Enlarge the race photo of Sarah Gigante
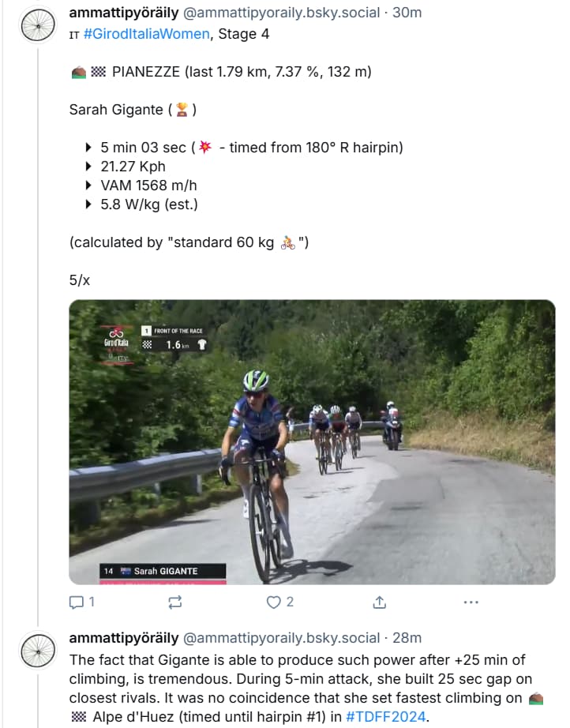The height and width of the screenshot is (728, 570). tap(312, 442)
